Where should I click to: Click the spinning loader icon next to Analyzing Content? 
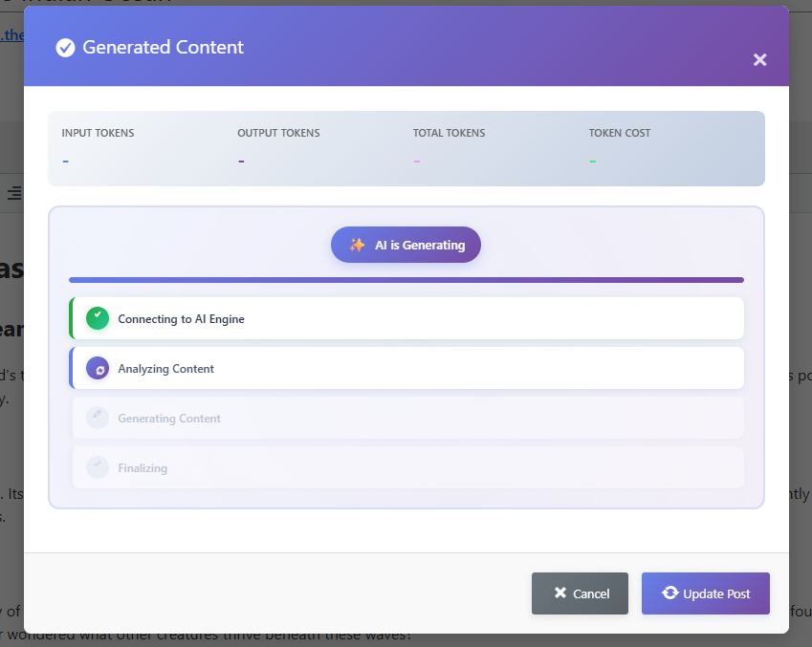pos(98,368)
